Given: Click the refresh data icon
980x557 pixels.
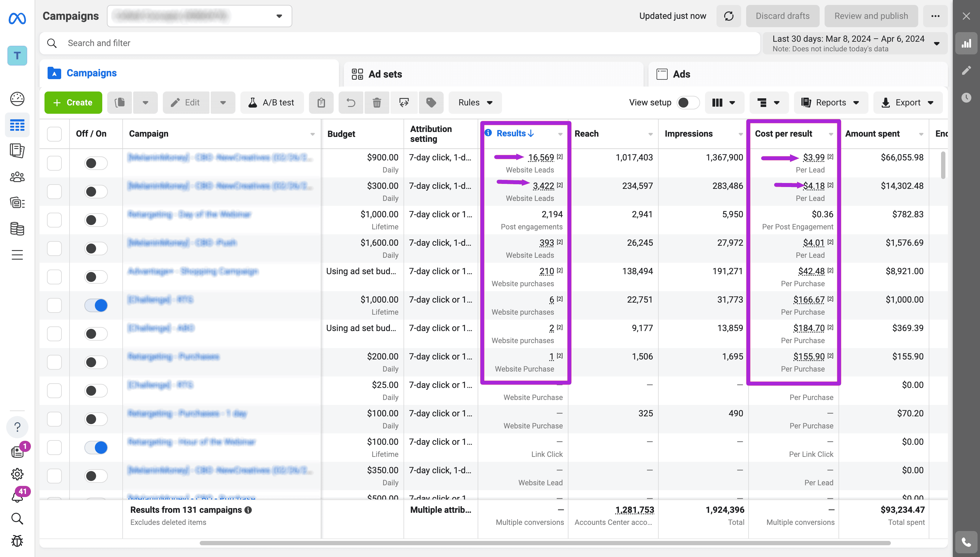Looking at the screenshot, I should (729, 16).
